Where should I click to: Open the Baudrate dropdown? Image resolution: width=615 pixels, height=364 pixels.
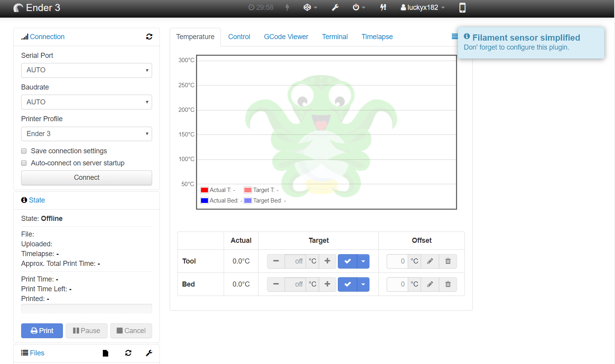pyautogui.click(x=86, y=102)
